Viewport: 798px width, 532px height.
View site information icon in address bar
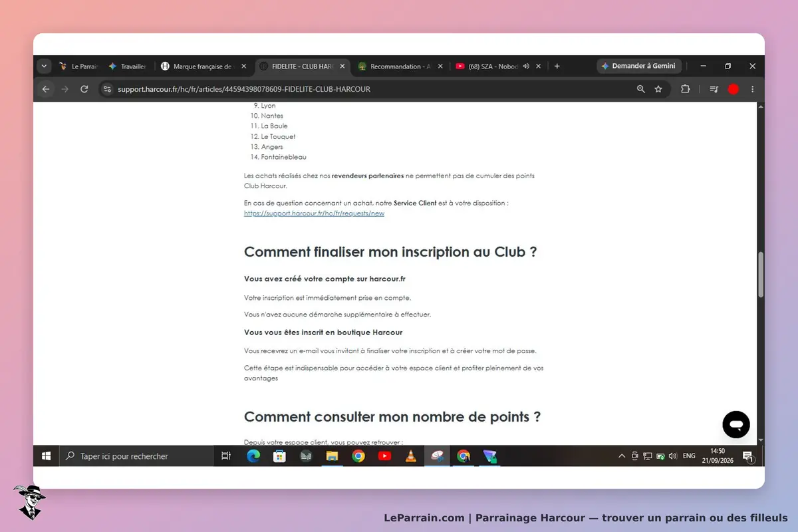tap(107, 89)
